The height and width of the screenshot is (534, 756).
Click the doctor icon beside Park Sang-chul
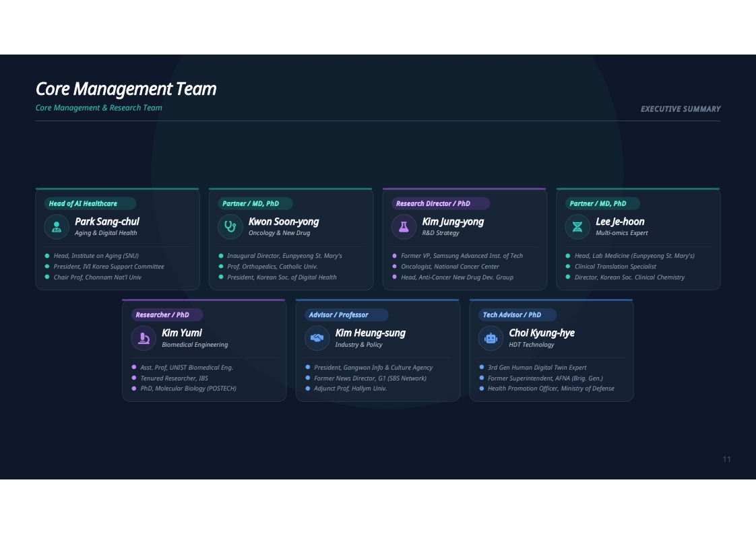tap(57, 226)
